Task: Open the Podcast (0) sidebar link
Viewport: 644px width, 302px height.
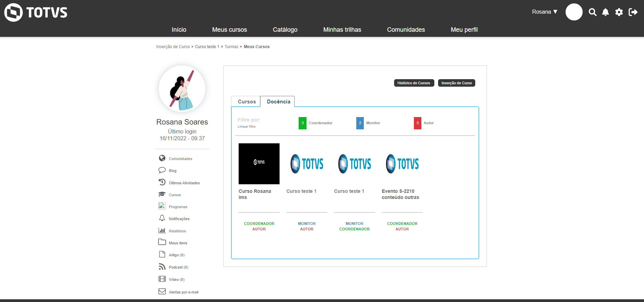Action: pyautogui.click(x=178, y=267)
